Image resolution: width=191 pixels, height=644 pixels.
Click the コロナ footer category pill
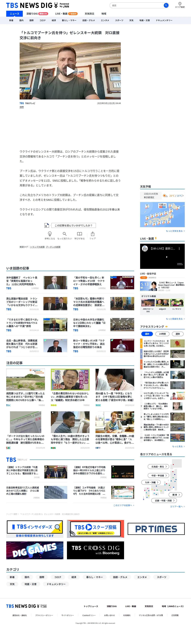[58, 577]
